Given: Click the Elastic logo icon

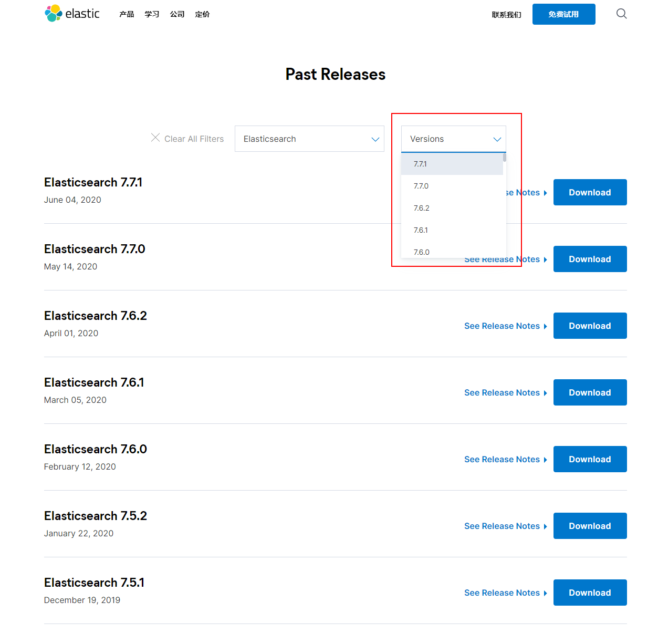Looking at the screenshot, I should [x=54, y=14].
